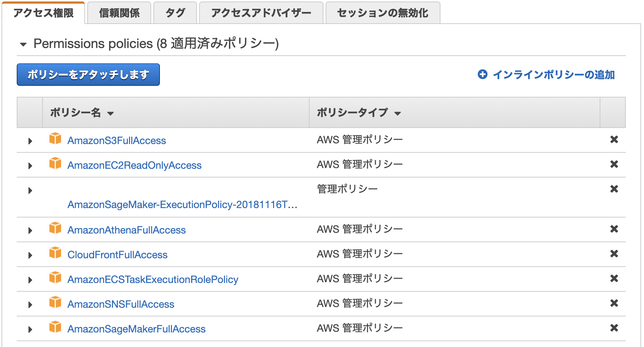Detach AmazonSNSFullAccess with its X icon
Screen dimensions: 644x347
coord(614,303)
